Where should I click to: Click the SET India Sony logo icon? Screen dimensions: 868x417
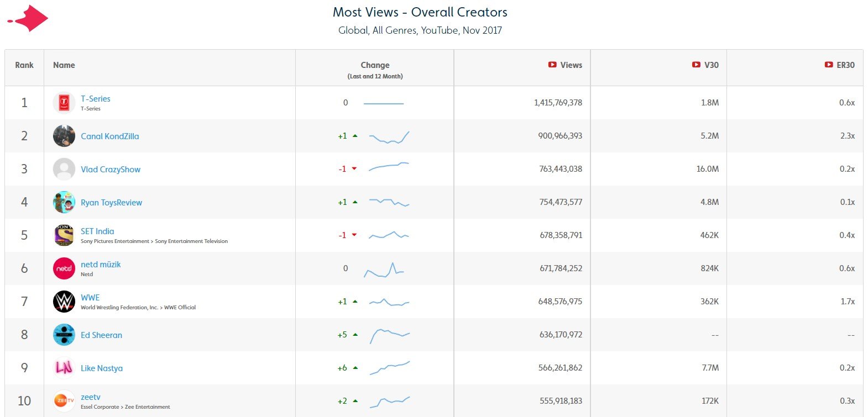coord(64,235)
